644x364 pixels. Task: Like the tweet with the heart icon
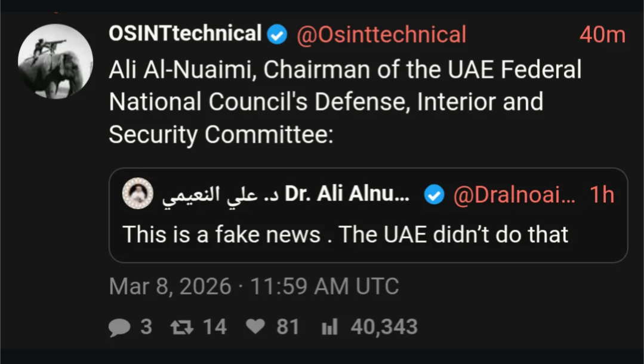pos(255,327)
